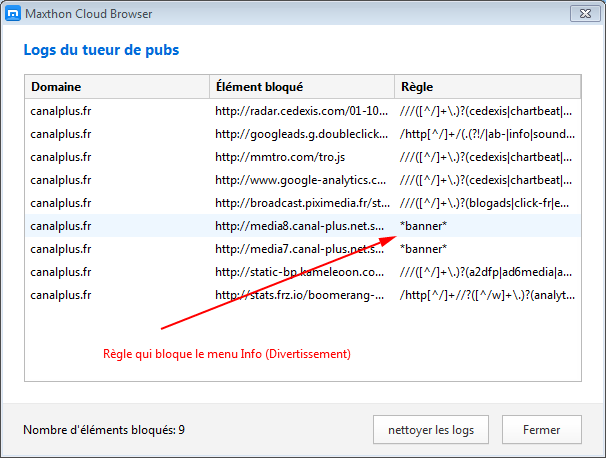Click canalplus.fr domain in stats.frz.io row
Viewport: 606px width, 458px height.
click(x=61, y=295)
